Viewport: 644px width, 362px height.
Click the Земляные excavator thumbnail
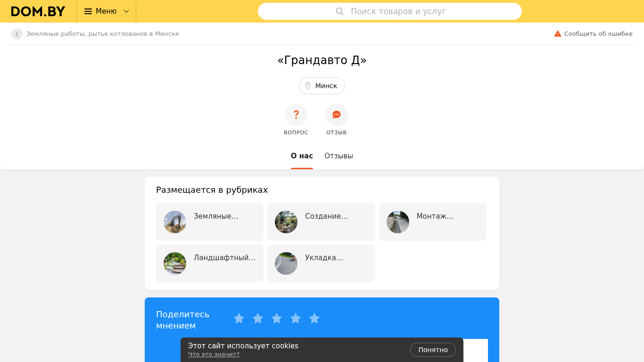(175, 222)
